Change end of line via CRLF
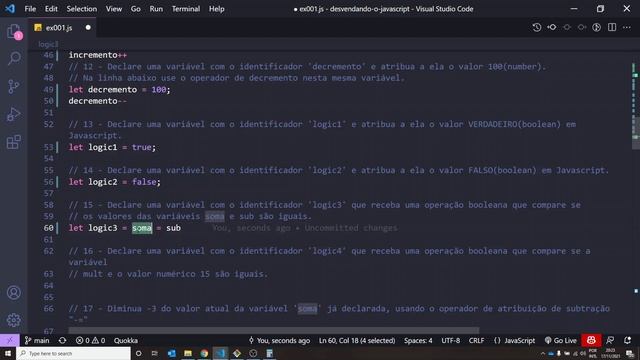The width and height of the screenshot is (640, 360). point(476,340)
